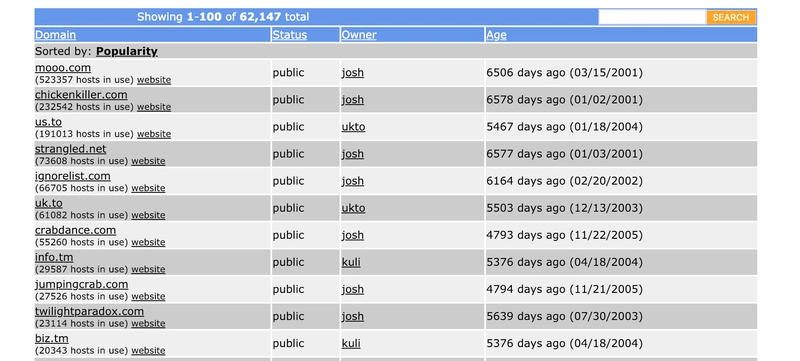Open the crabdance.com domain link

(x=76, y=230)
